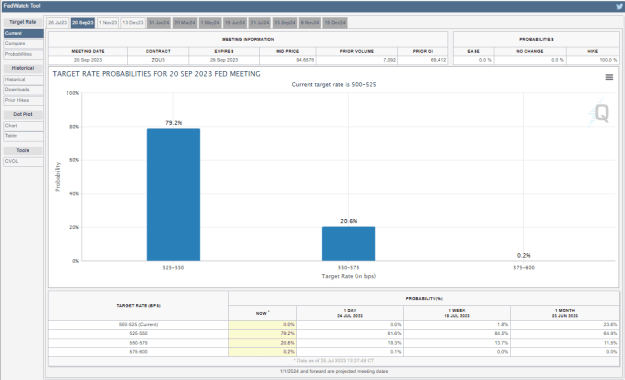Click the Tools section header
Image resolution: width=625 pixels, height=380 pixels.
(23, 150)
